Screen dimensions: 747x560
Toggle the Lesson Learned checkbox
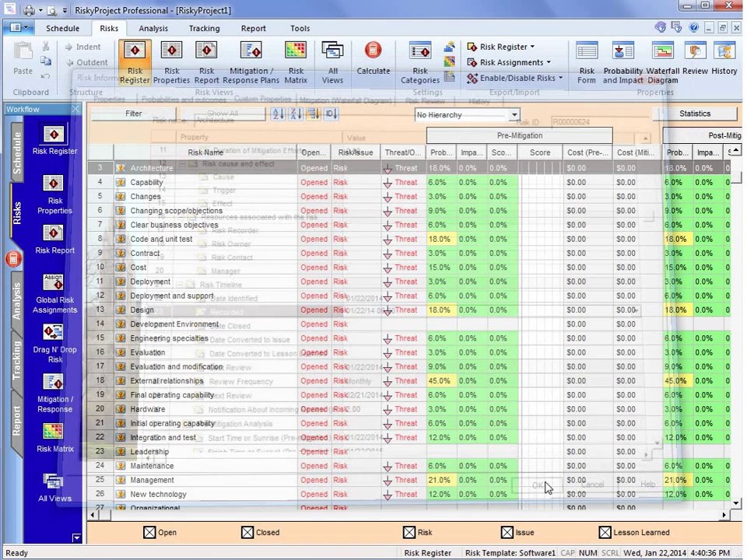605,532
